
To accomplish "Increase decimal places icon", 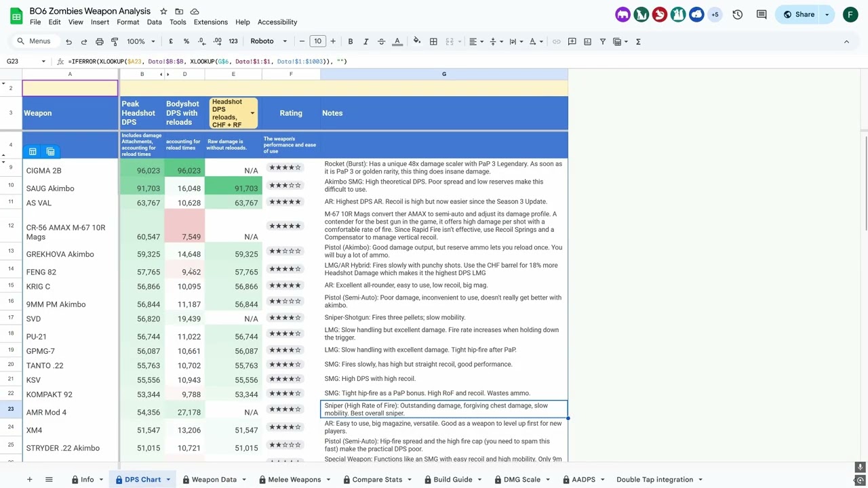I will (217, 41).
